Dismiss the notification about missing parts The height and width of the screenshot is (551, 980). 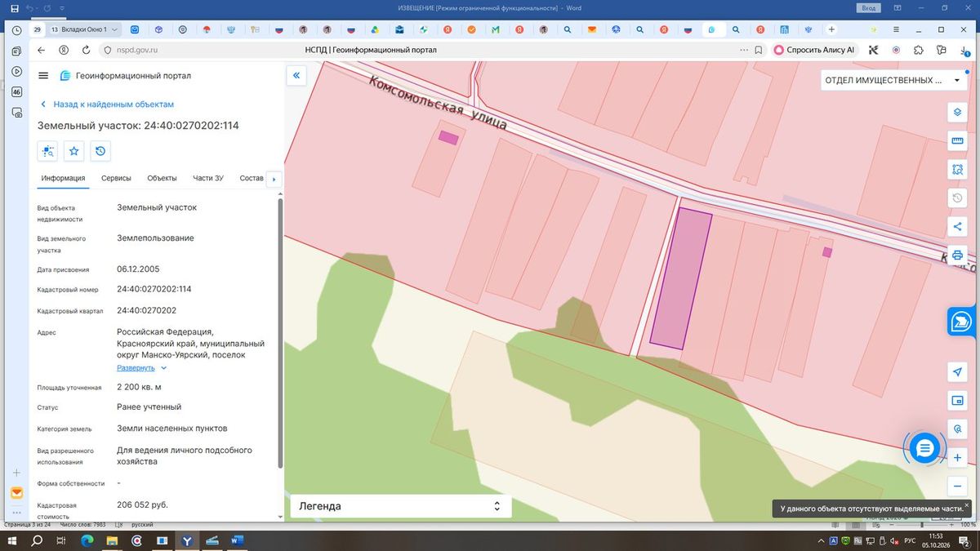pos(967,505)
